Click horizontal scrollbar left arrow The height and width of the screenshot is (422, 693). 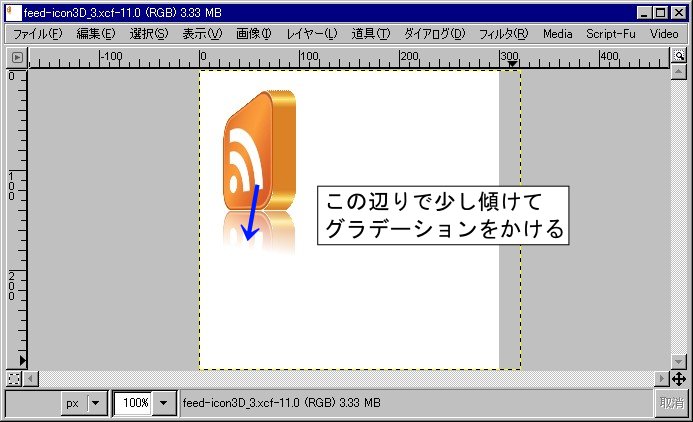(31, 379)
